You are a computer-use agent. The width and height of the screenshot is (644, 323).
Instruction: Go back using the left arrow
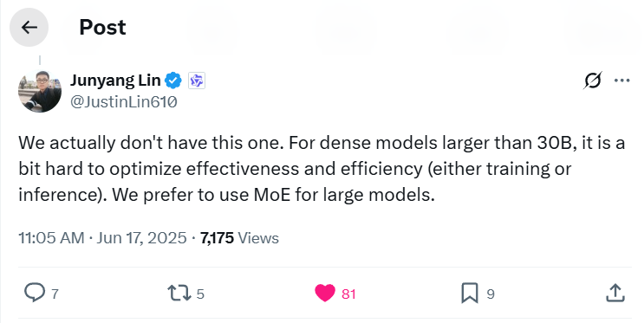pyautogui.click(x=29, y=28)
